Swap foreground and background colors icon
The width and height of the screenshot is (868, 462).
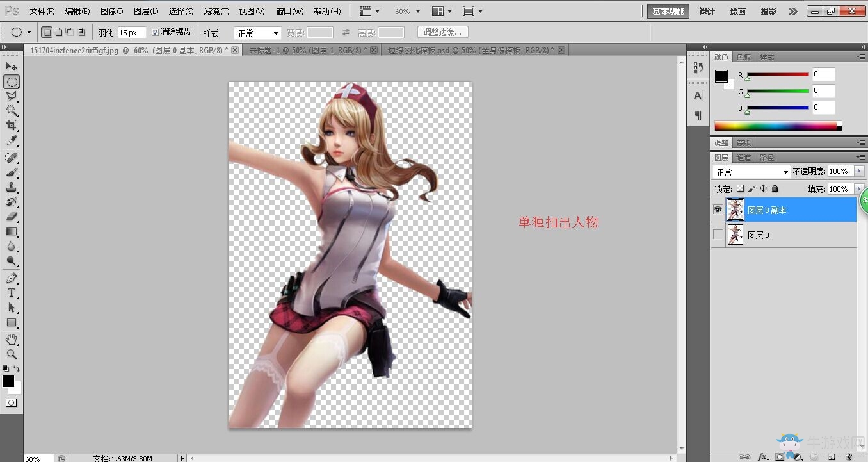click(x=17, y=368)
